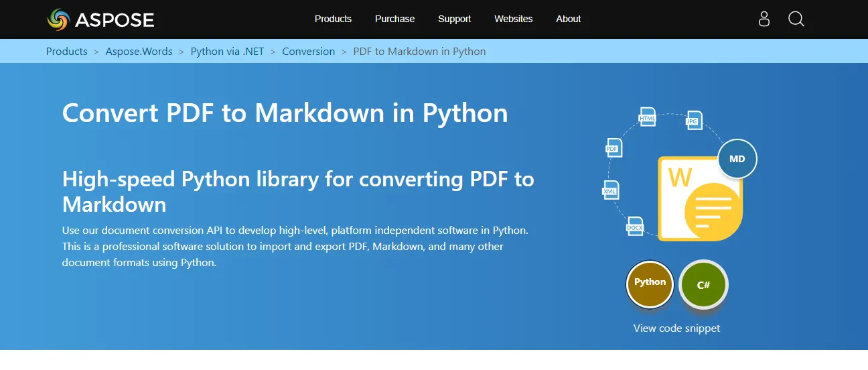Click the High-speed Python library subheading
This screenshot has width=868, height=370.
tap(298, 191)
